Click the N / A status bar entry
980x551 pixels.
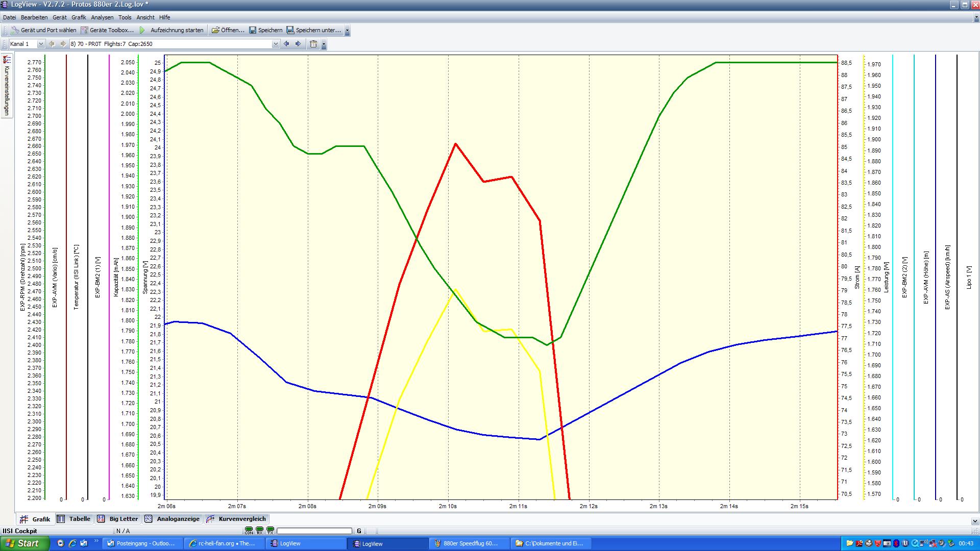(123, 531)
